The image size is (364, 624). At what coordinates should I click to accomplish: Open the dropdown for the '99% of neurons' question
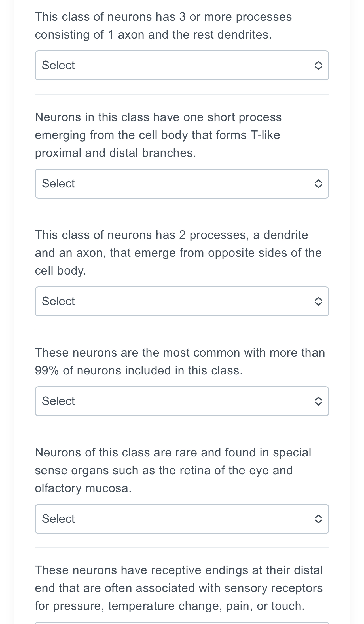tap(181, 401)
